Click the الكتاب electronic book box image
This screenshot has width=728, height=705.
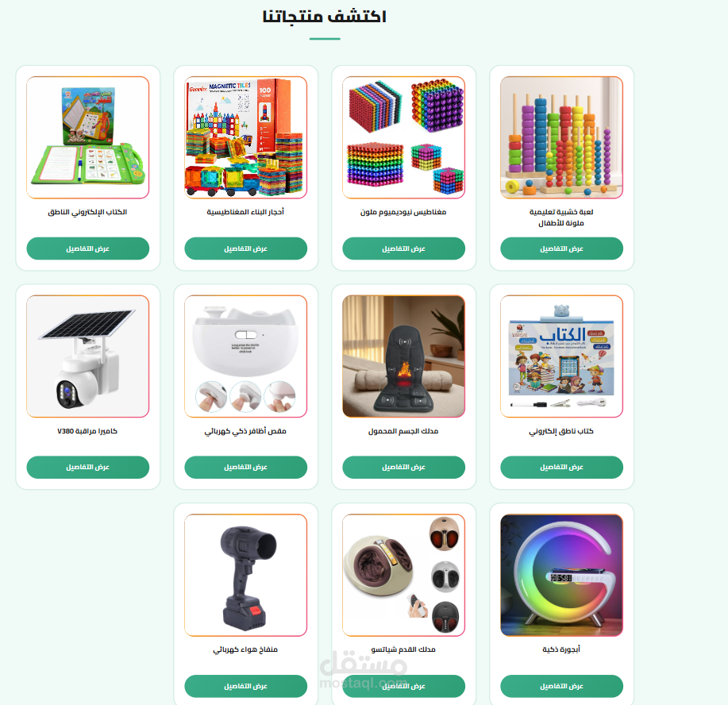click(x=561, y=356)
